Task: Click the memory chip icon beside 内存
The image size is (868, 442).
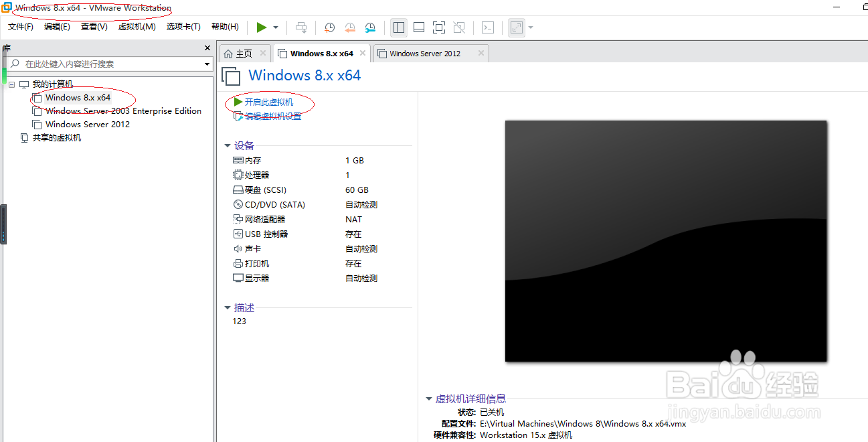Action: coord(238,161)
